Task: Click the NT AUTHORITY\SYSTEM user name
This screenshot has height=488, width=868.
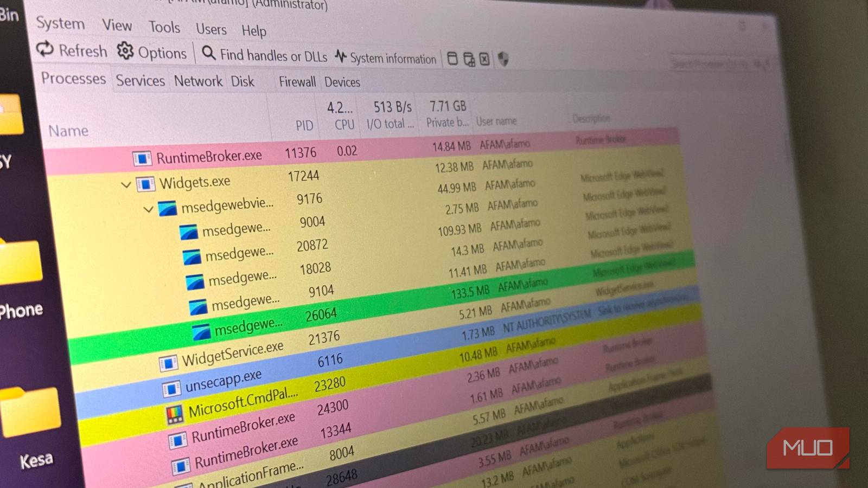Action: pos(547,321)
